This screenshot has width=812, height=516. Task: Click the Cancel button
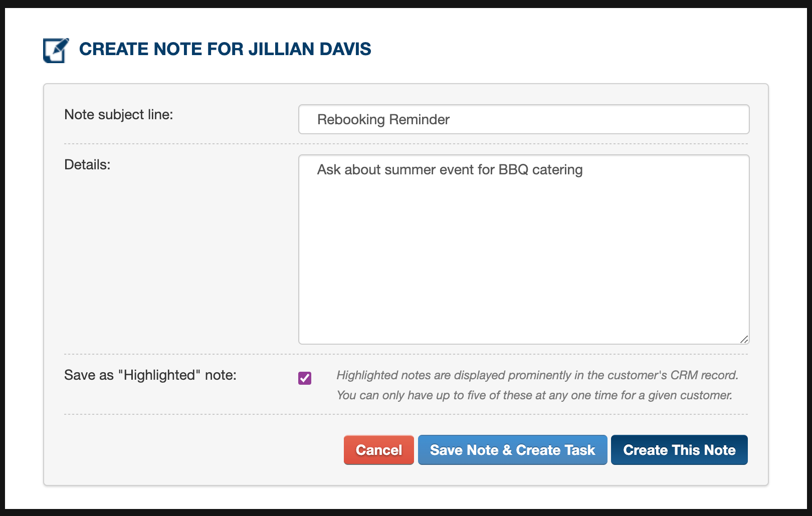[x=379, y=450]
